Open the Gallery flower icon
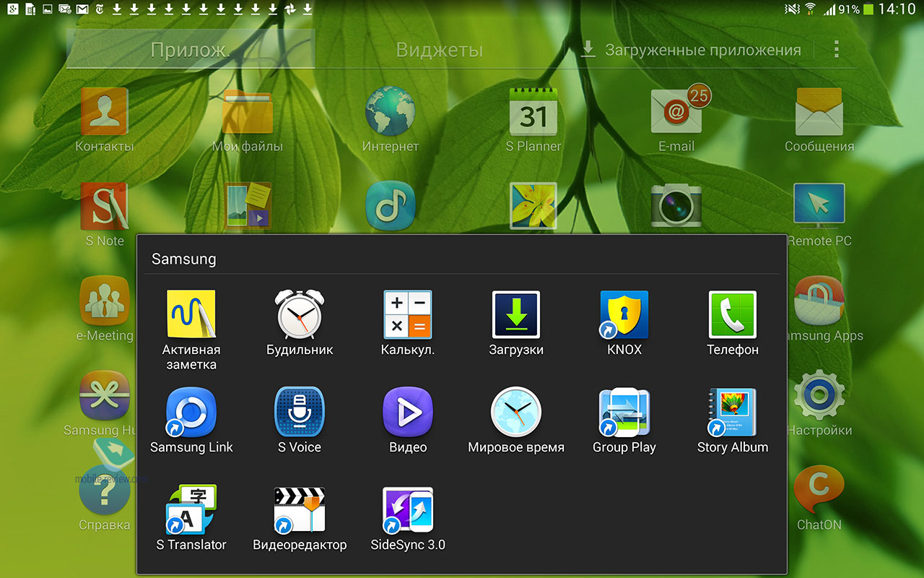Screen dimensions: 924x578 (x=533, y=206)
